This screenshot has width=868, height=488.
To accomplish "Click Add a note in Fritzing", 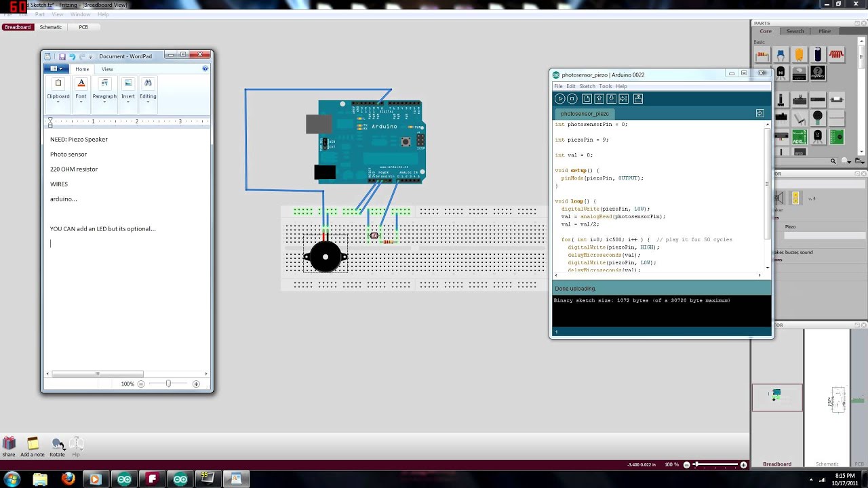I will click(33, 447).
